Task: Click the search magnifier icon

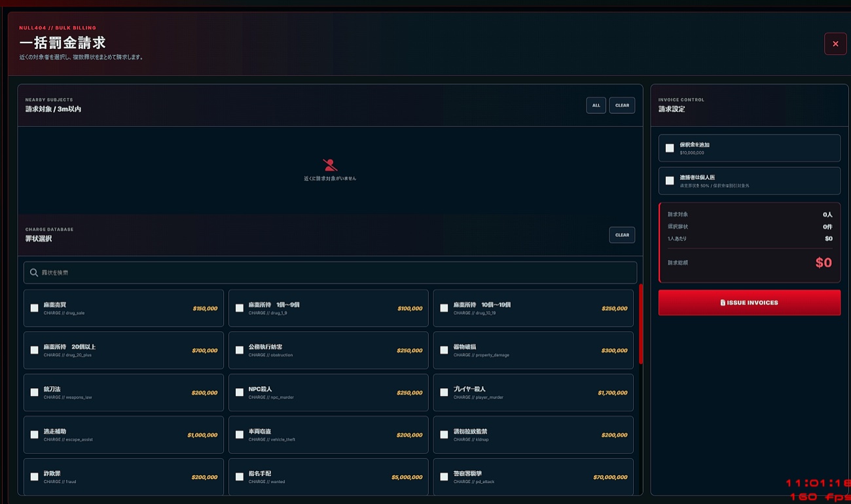Action: pyautogui.click(x=34, y=272)
